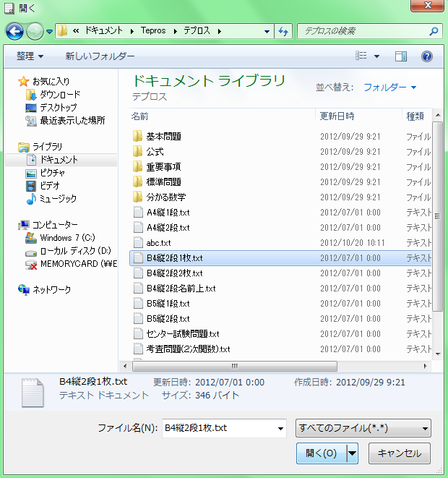Select お気に入り in the navigation pane

pyautogui.click(x=44, y=82)
